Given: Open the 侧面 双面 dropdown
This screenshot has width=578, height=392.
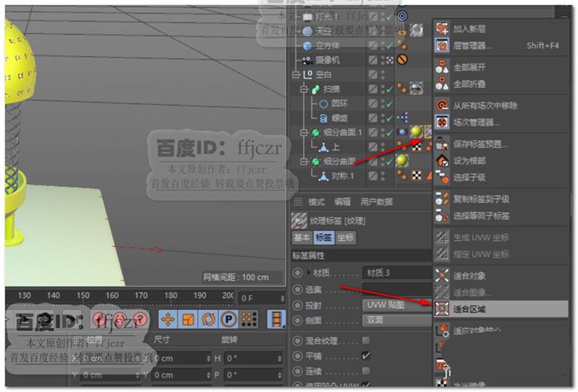Looking at the screenshot, I should tap(397, 320).
